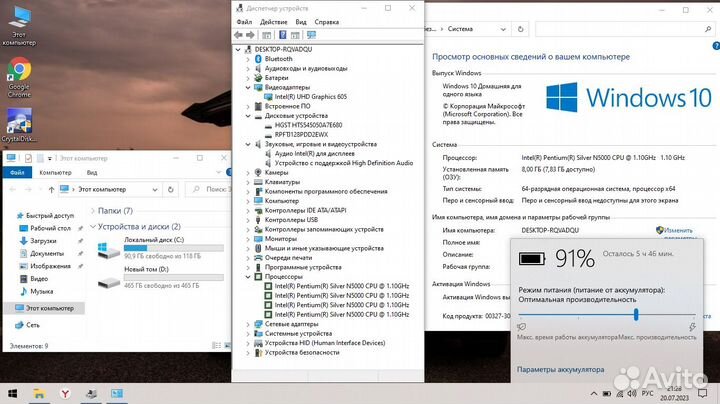The image size is (720, 404).
Task: Expand the Контроллеры USB category
Action: [x=248, y=220]
